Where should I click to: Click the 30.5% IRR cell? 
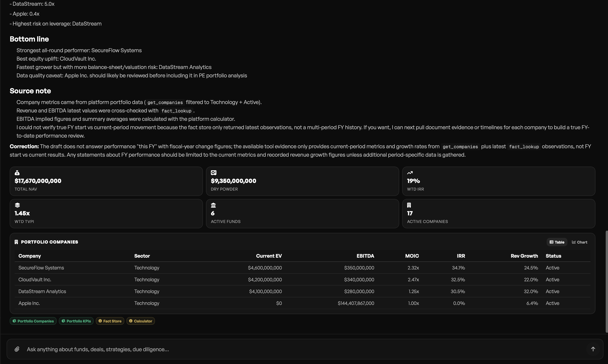click(458, 291)
